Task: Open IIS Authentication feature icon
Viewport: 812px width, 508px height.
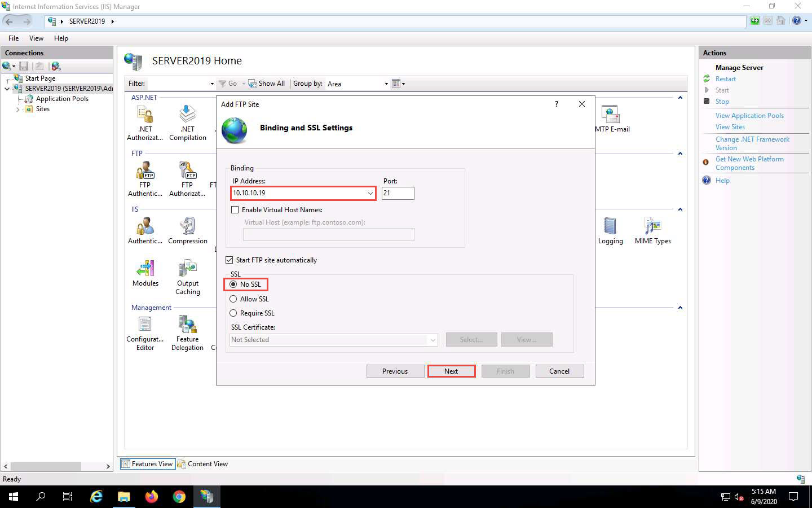Action: point(145,231)
